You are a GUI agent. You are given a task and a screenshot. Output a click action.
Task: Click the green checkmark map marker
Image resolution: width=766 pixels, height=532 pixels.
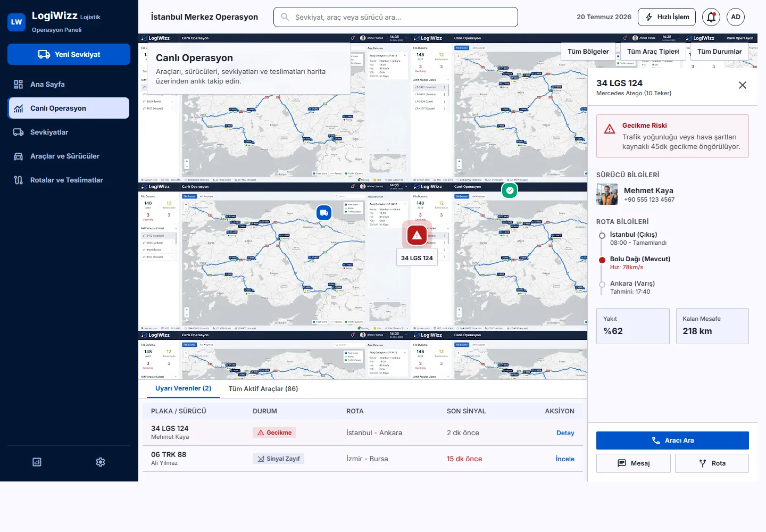(x=510, y=190)
